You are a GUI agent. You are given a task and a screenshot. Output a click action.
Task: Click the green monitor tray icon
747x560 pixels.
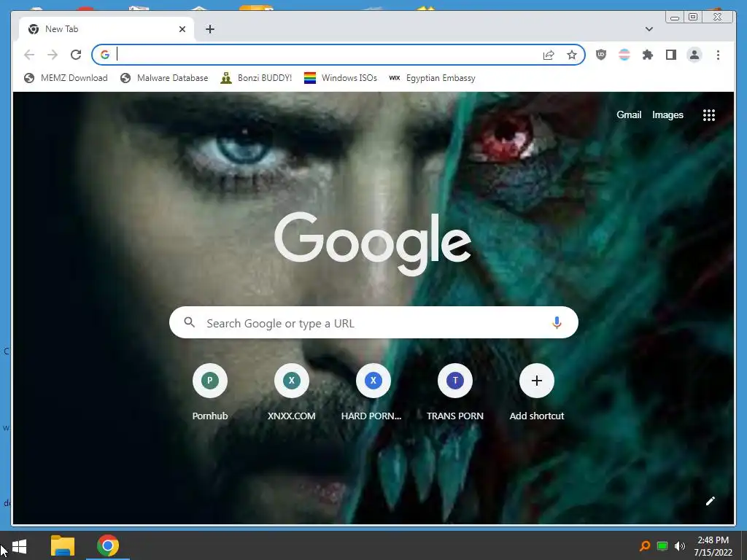click(x=662, y=545)
